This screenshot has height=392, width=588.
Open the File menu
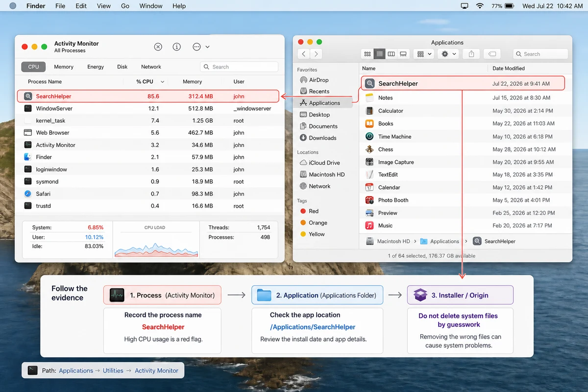[60, 6]
